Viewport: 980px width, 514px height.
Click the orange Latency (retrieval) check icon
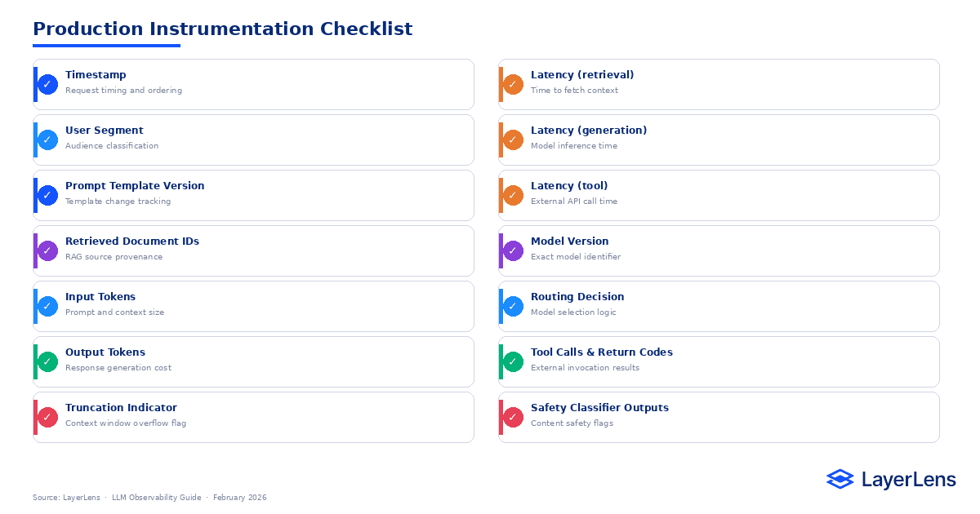(x=513, y=84)
